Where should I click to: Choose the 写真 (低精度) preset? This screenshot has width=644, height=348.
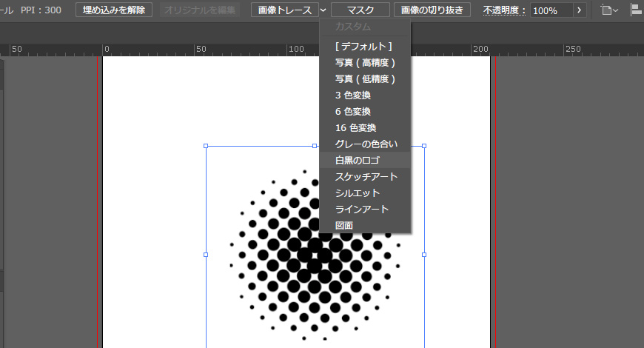(x=366, y=78)
